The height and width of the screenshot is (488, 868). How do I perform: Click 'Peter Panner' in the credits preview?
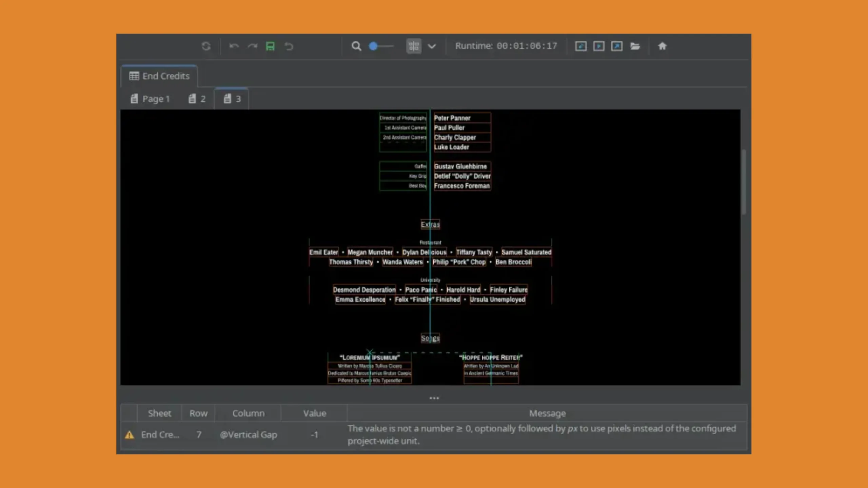452,118
